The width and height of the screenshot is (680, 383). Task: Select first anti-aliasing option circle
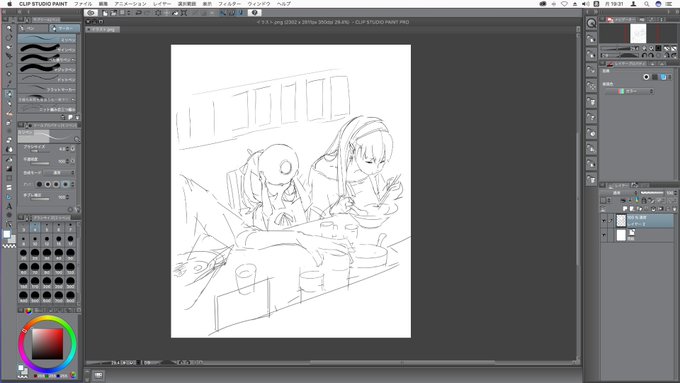click(x=39, y=184)
